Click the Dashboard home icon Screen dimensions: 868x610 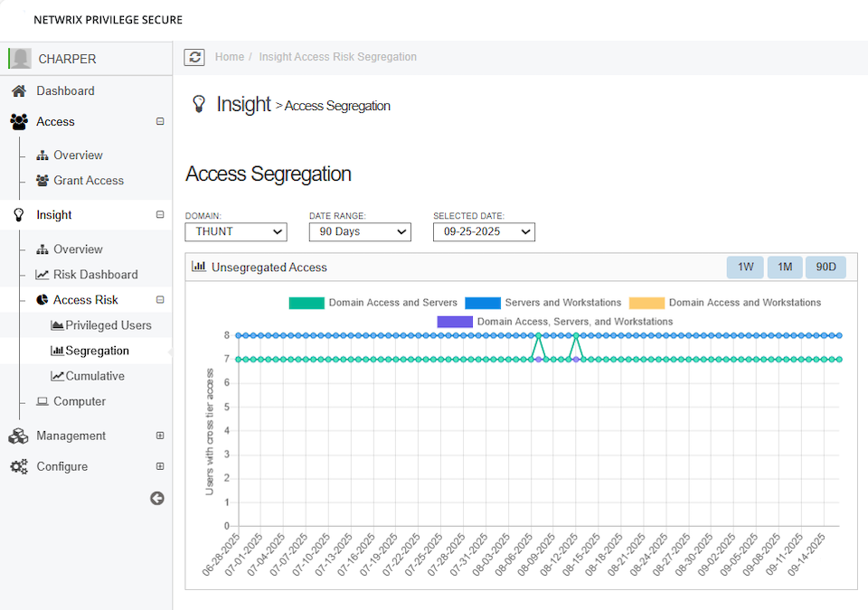coord(19,90)
